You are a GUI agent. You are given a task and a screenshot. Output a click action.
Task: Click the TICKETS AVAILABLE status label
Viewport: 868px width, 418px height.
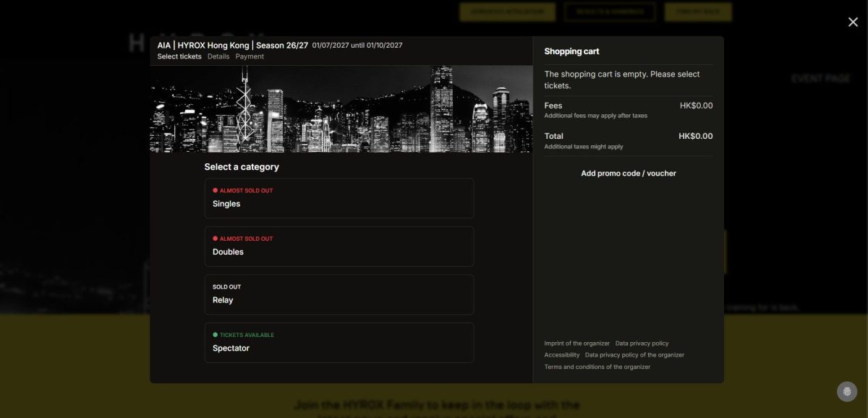pyautogui.click(x=247, y=335)
